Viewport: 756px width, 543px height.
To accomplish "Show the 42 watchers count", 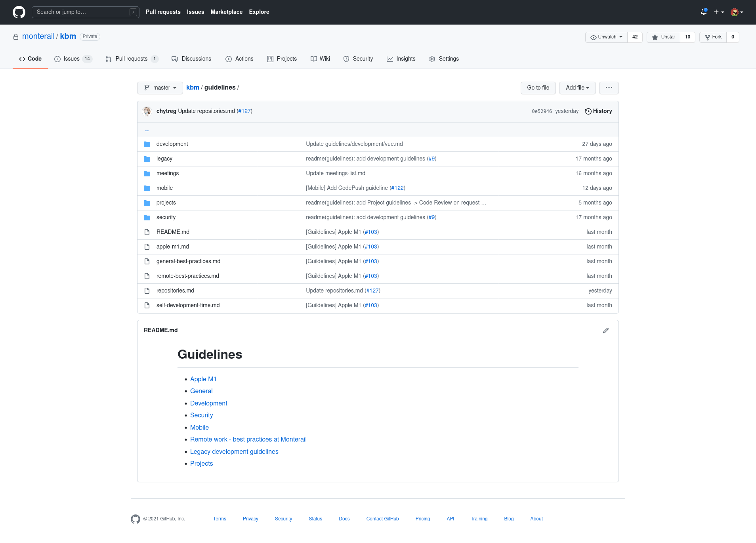I will 635,37.
